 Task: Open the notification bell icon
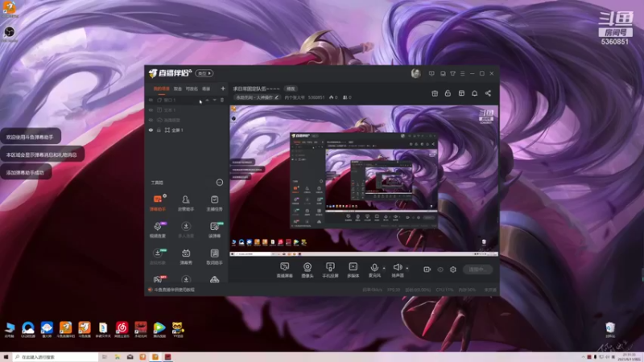[x=474, y=93]
